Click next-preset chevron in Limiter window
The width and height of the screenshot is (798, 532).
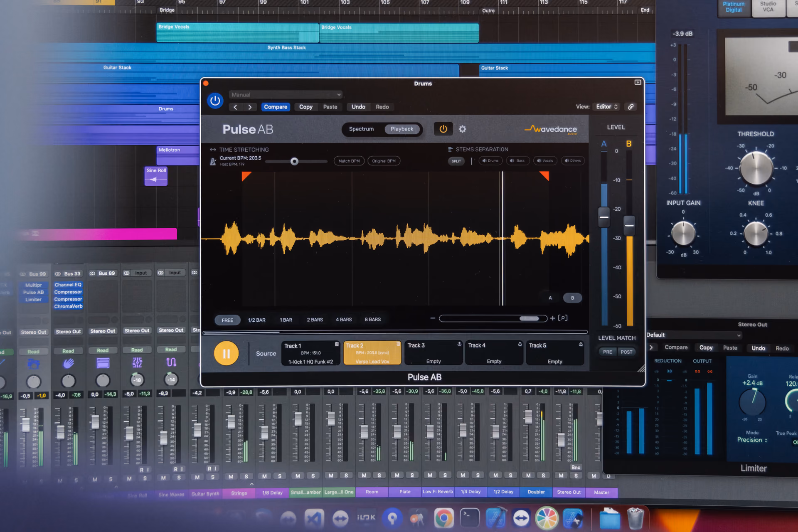pos(651,347)
